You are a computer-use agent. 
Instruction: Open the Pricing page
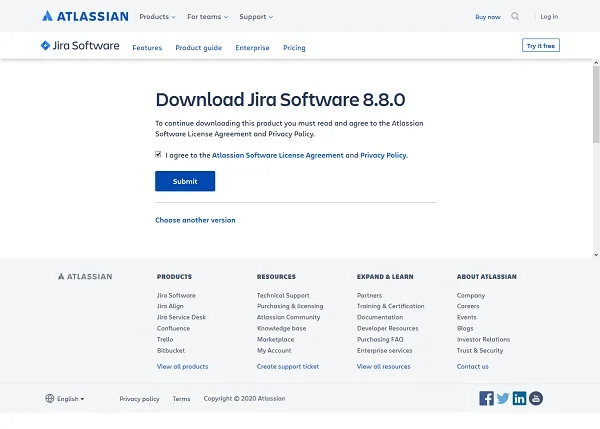tap(294, 48)
